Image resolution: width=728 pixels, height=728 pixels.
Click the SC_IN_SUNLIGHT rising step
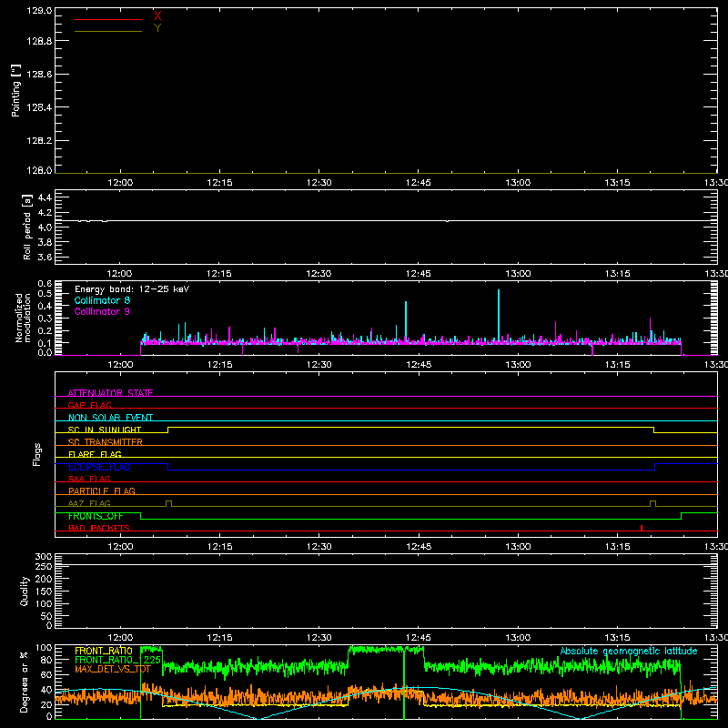pyautogui.click(x=168, y=430)
